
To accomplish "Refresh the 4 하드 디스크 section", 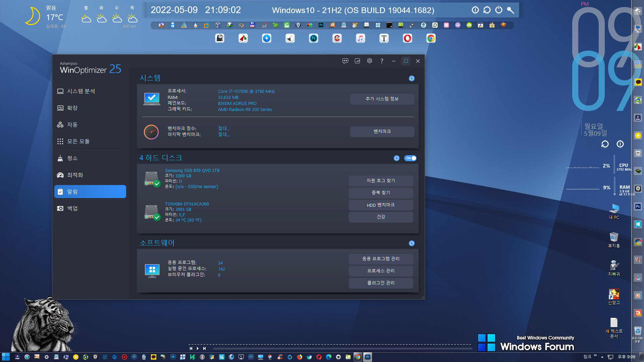I will (396, 158).
